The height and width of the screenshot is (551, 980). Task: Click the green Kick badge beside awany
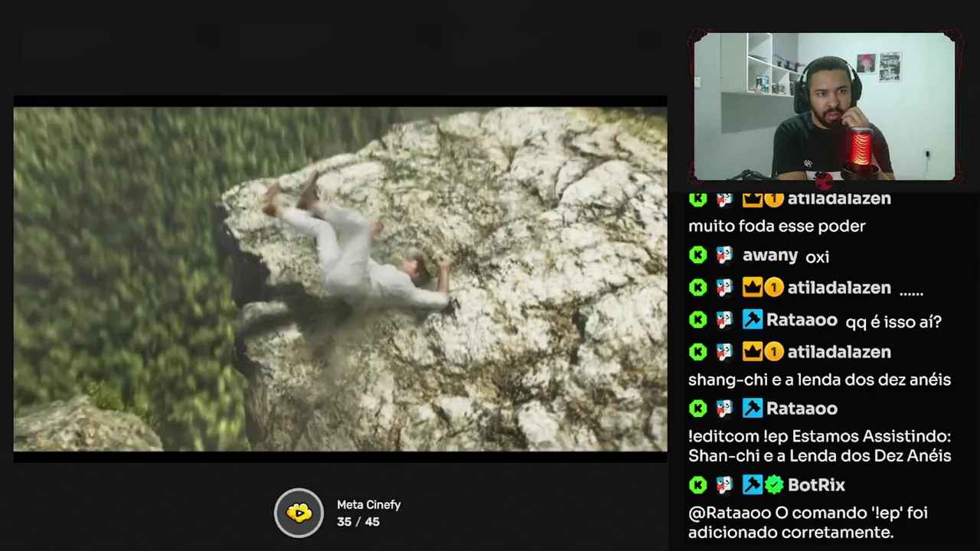tap(697, 256)
